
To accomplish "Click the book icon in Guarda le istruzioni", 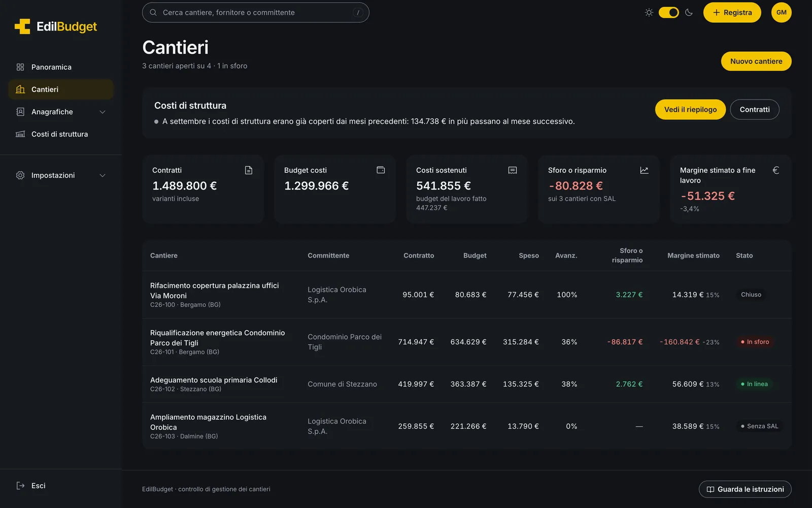I will tap(710, 489).
